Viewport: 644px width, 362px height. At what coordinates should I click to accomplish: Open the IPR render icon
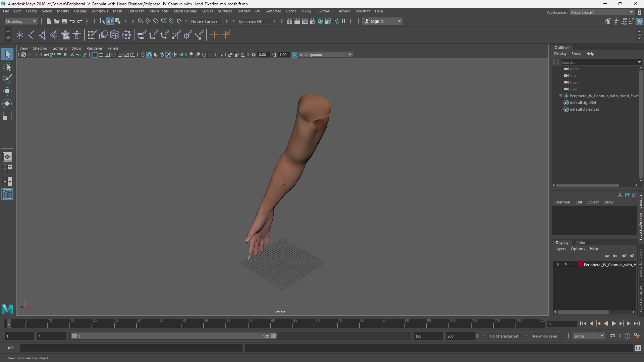[x=305, y=21]
